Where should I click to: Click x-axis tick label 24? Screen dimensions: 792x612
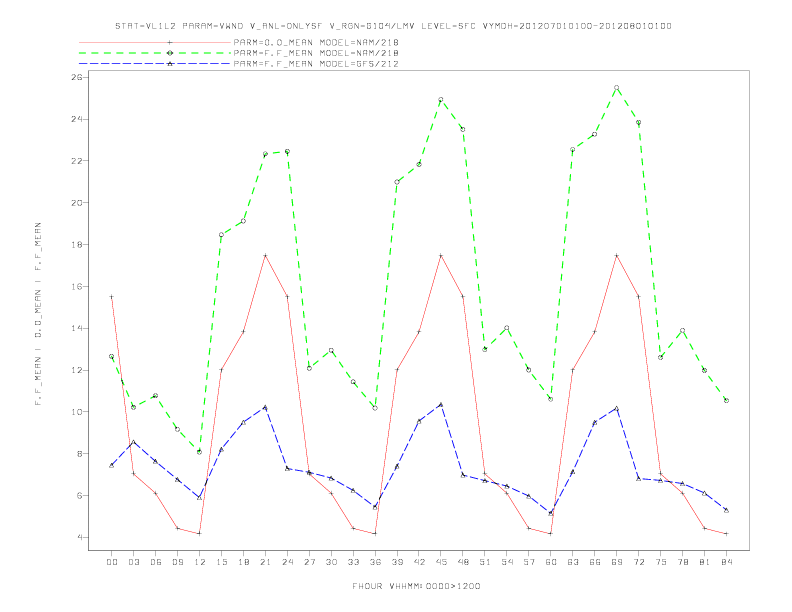tap(287, 562)
